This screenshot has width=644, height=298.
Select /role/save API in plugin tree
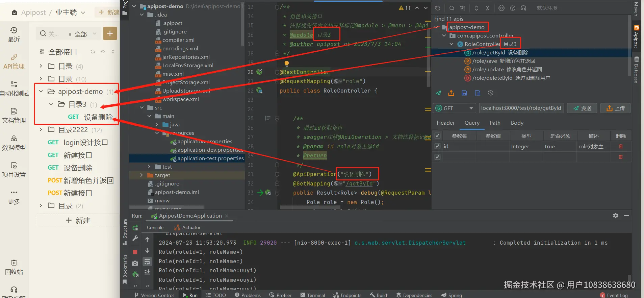[500, 61]
